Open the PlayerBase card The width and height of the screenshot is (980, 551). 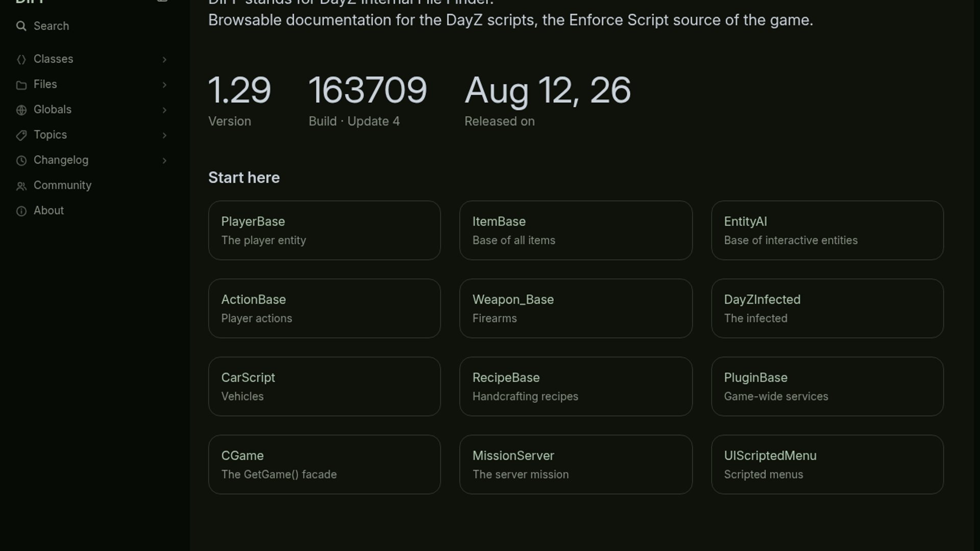(324, 230)
